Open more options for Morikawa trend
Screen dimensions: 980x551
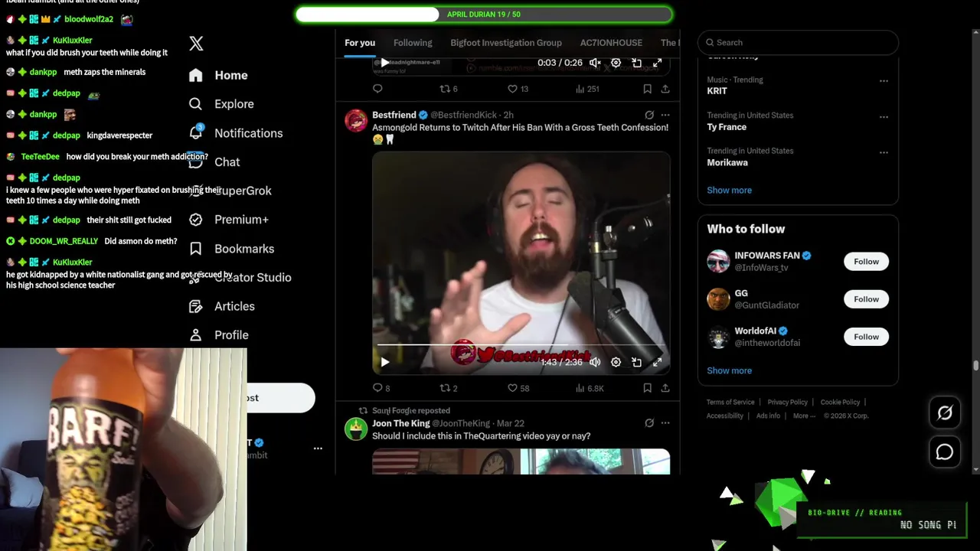884,152
